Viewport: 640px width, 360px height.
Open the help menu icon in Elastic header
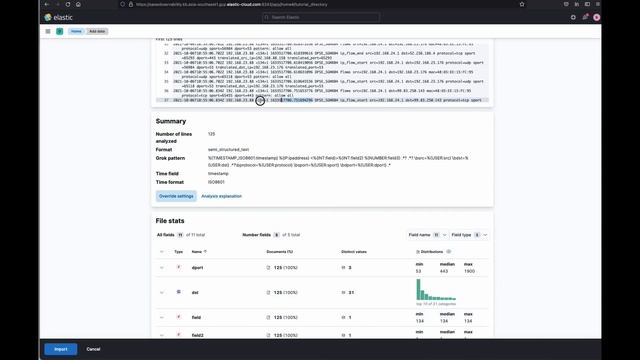573,17
